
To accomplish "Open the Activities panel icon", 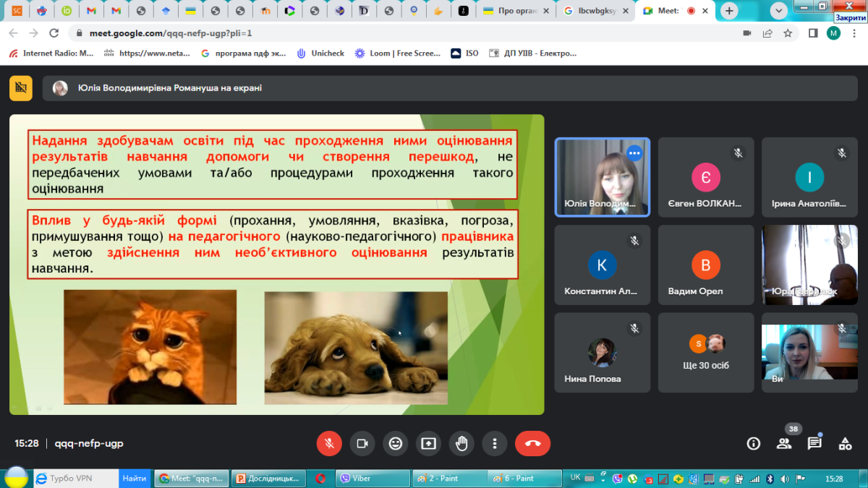I will (x=845, y=443).
